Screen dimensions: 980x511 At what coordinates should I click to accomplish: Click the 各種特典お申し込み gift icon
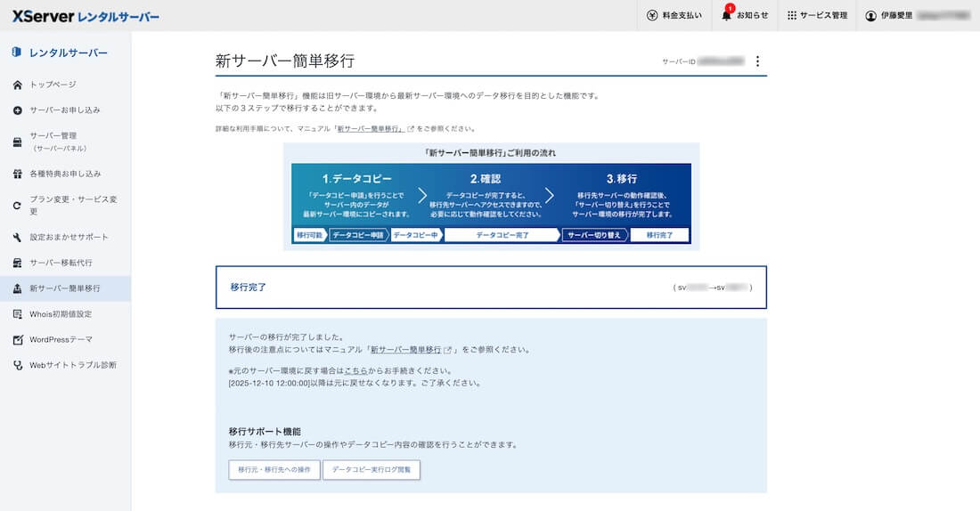pos(18,174)
